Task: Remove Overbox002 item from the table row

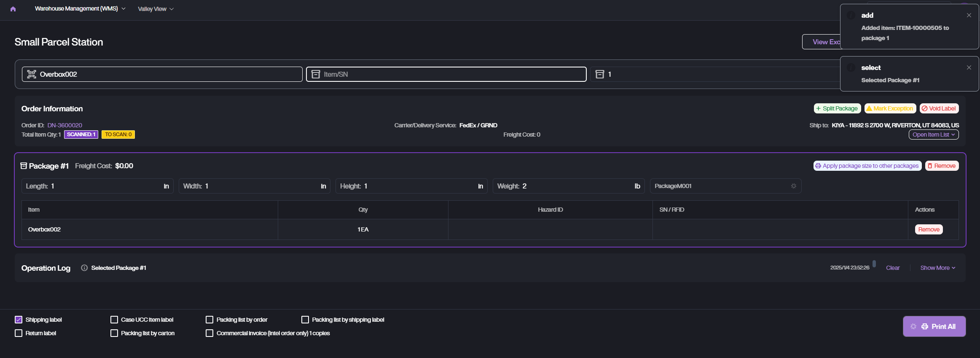Action: (x=929, y=229)
